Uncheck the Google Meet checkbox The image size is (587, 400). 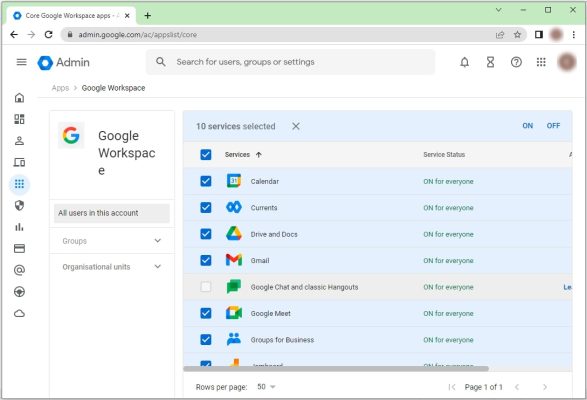(206, 313)
